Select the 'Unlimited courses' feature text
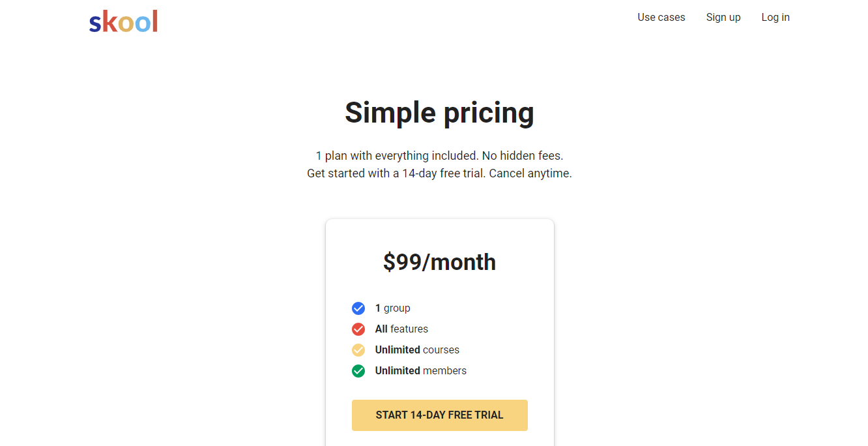 417,350
